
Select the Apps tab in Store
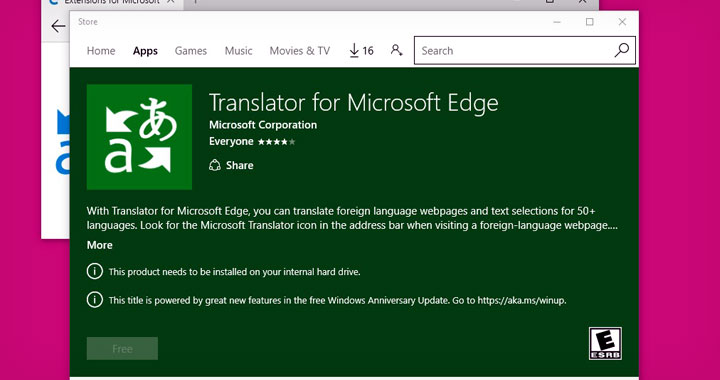point(145,51)
